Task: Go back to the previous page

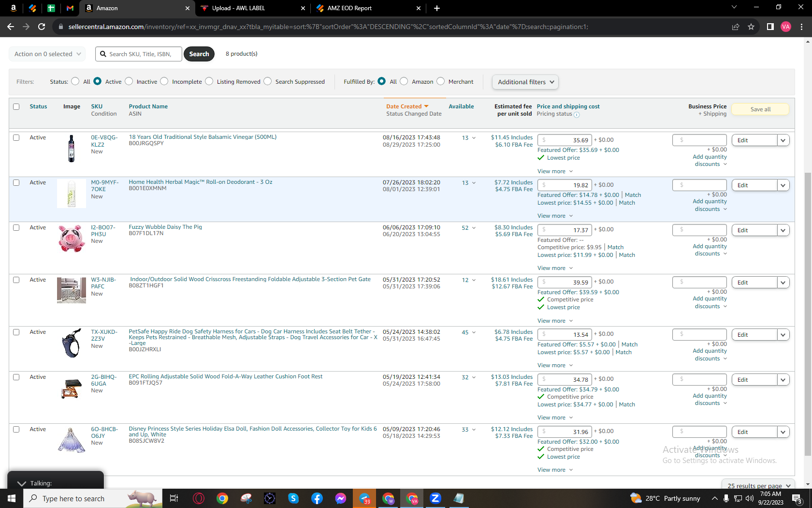Action: (x=11, y=27)
